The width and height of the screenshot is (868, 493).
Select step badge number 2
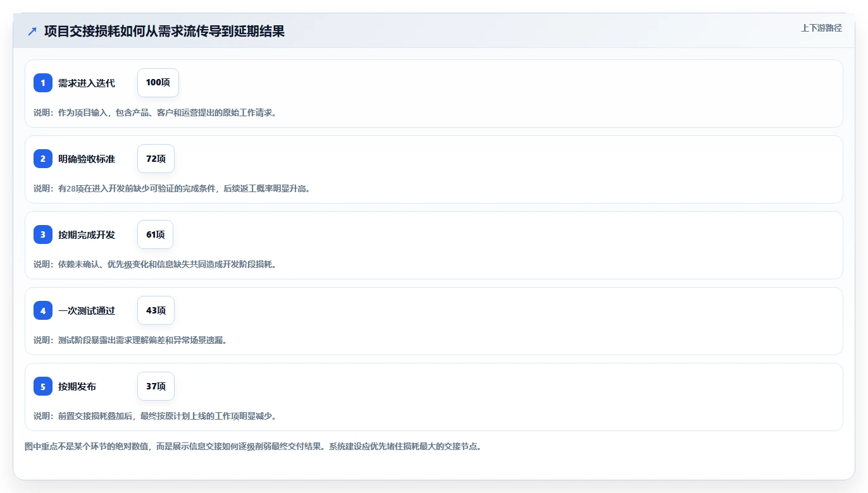pos(43,159)
